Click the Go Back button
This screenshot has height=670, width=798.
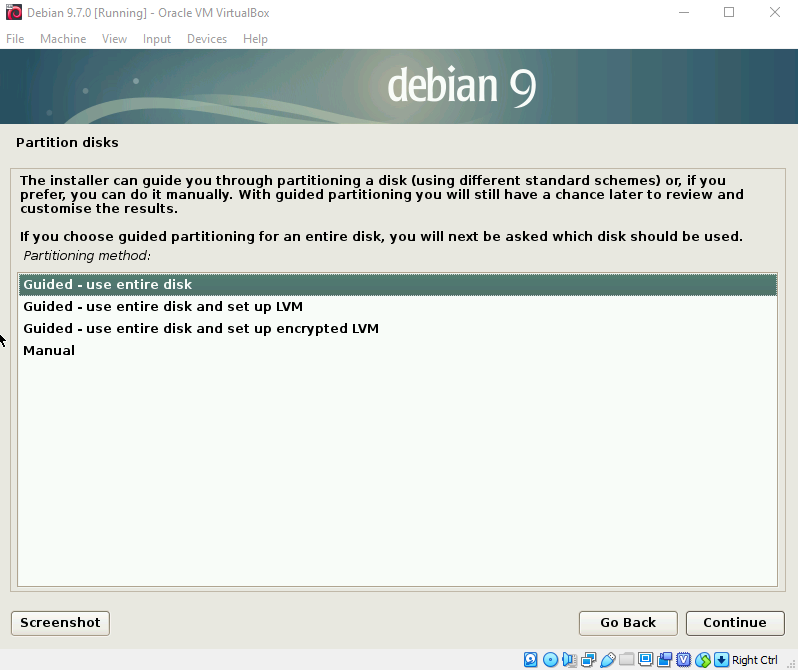pos(628,623)
